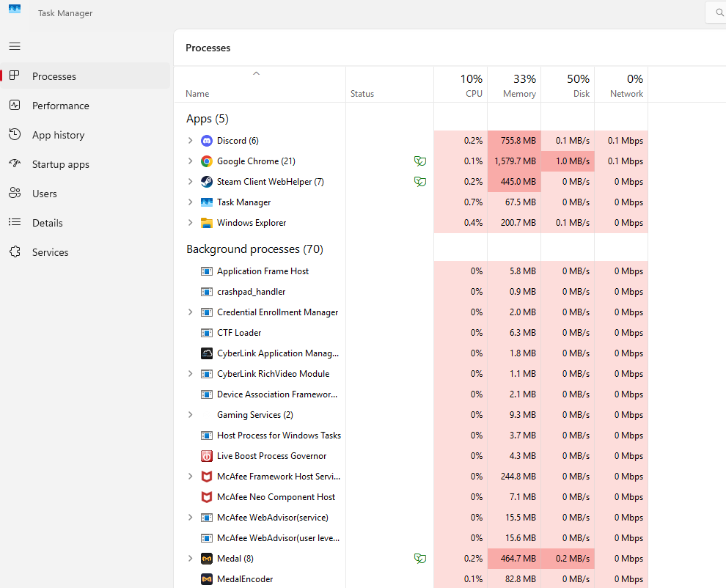Image resolution: width=726 pixels, height=588 pixels.
Task: Expand the Windows Explorer process row
Action: [190, 222]
